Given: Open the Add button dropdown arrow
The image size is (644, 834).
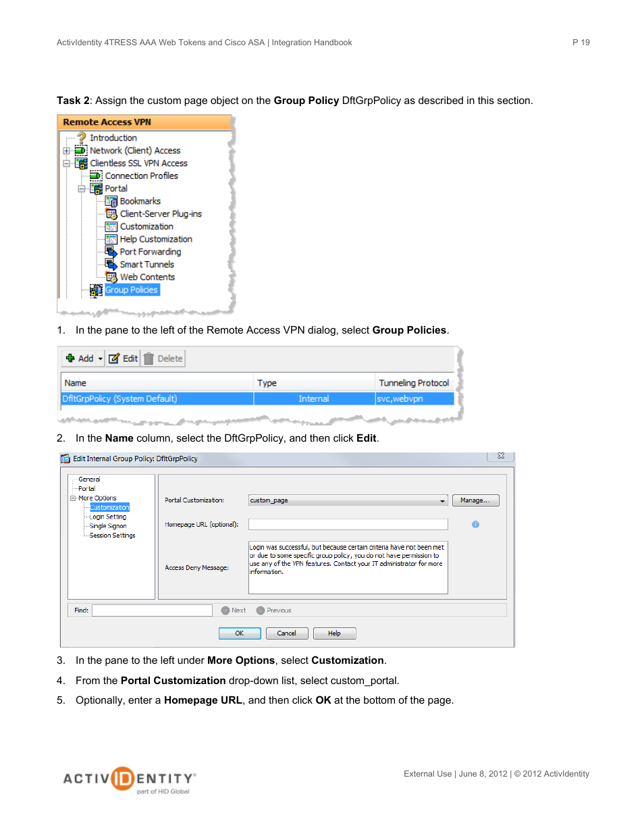Looking at the screenshot, I should pos(101,359).
